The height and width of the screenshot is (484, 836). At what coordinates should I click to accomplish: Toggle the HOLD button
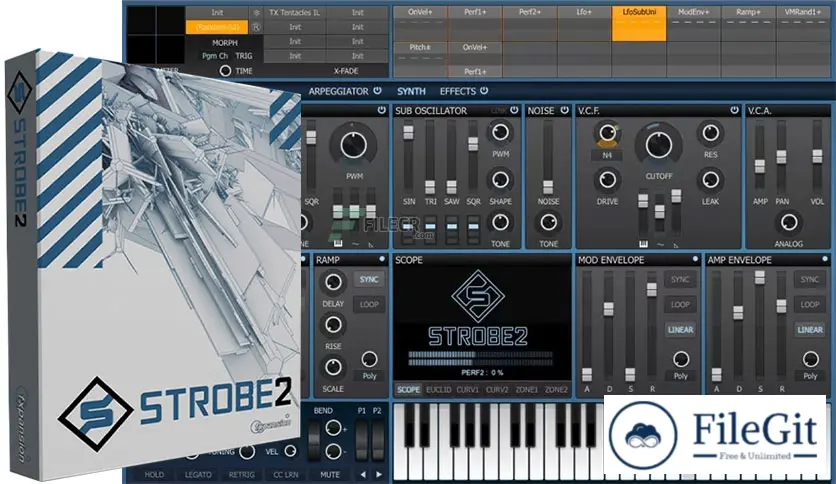154,474
